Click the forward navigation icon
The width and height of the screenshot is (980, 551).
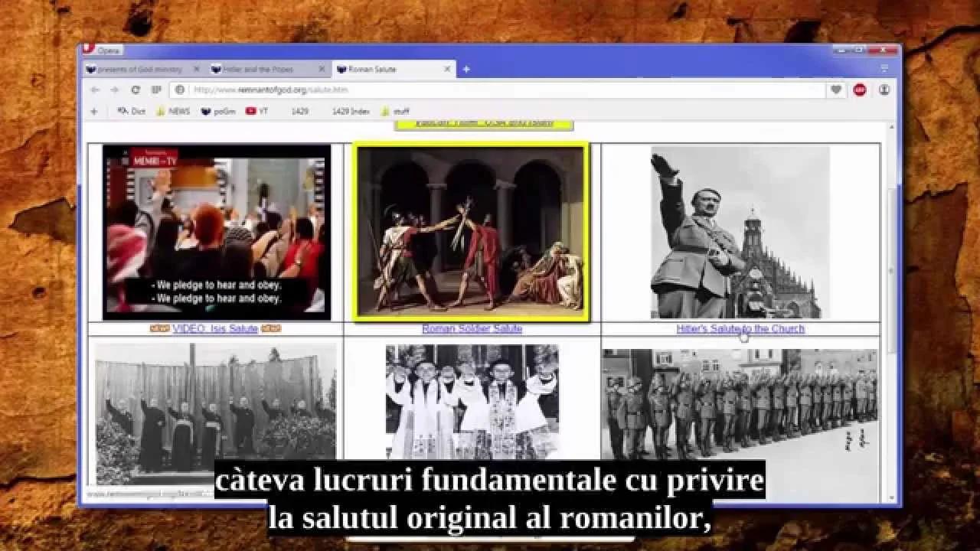(x=113, y=90)
